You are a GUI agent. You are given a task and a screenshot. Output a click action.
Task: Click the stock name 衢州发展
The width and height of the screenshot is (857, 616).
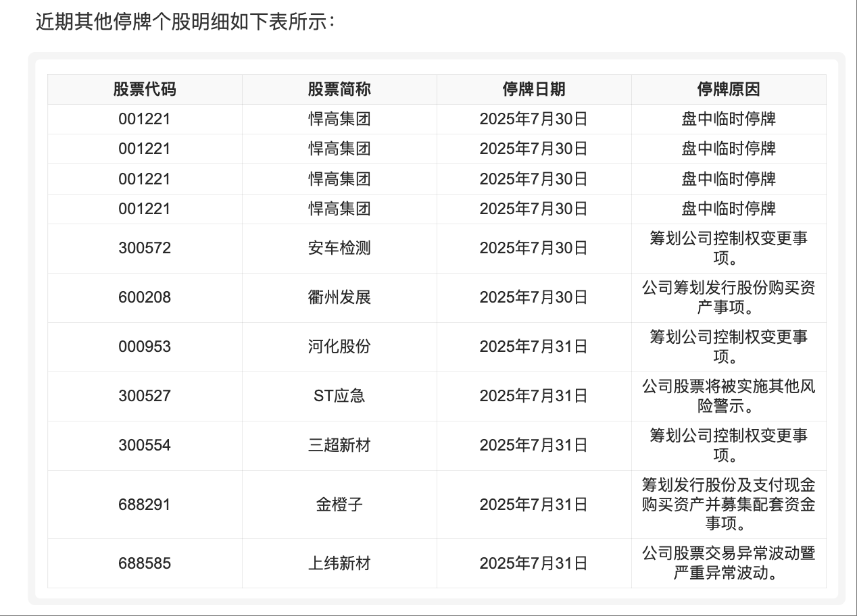[339, 298]
